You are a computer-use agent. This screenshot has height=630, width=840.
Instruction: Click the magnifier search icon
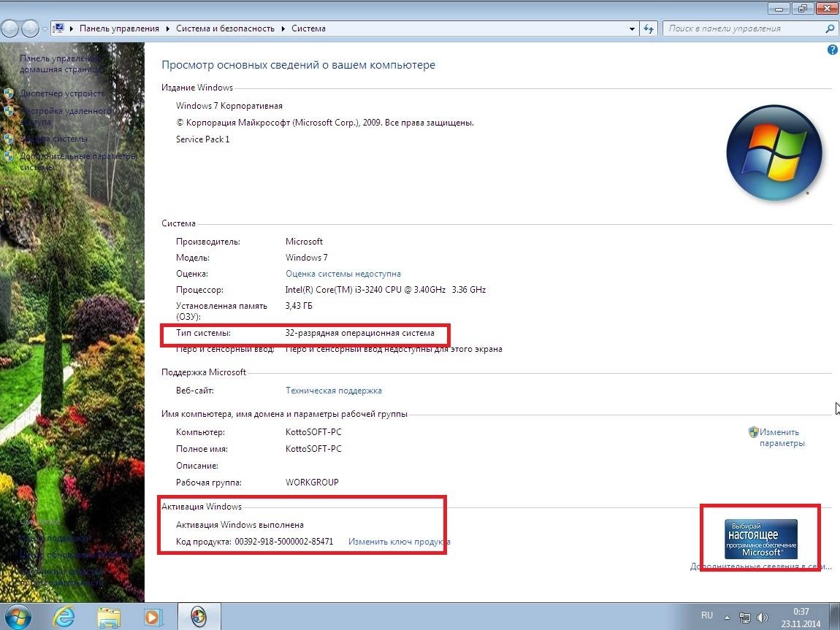click(830, 29)
